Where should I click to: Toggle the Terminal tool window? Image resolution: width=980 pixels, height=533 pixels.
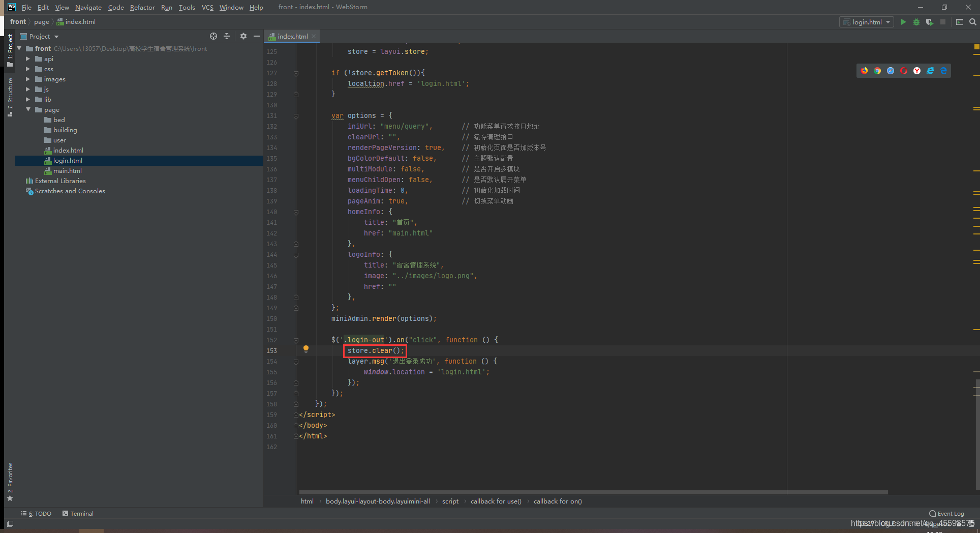click(78, 514)
